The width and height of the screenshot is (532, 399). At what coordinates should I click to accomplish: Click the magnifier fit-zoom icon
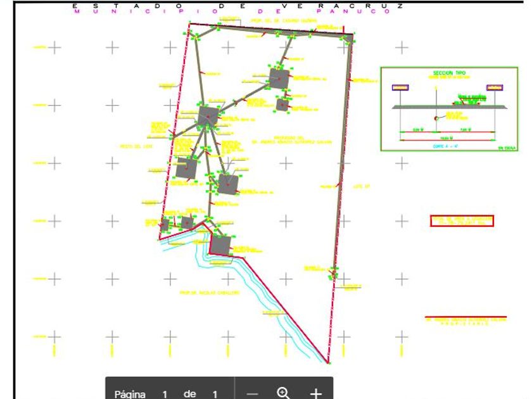pos(284,393)
